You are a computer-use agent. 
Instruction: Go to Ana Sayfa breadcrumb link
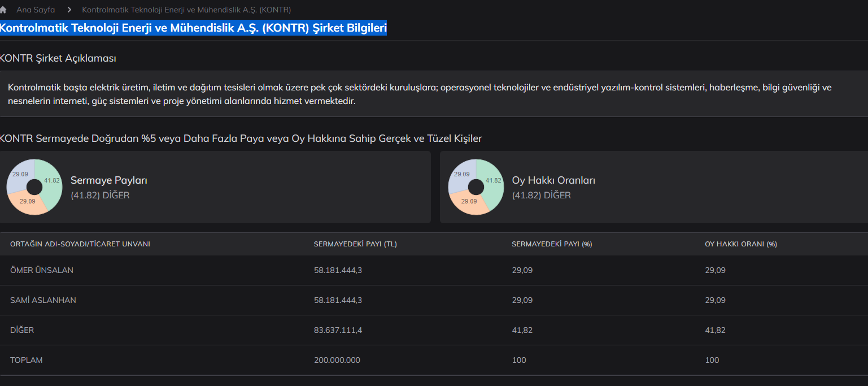tap(36, 10)
